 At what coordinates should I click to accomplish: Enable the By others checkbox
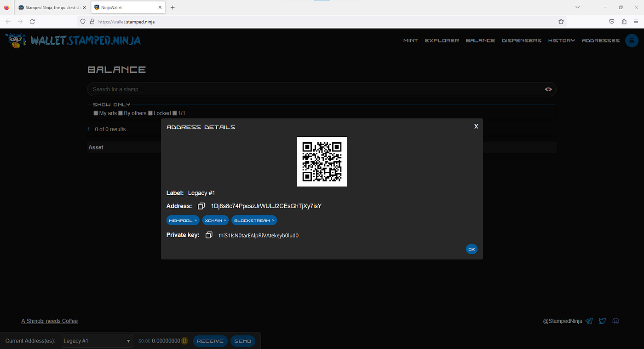[x=121, y=113]
